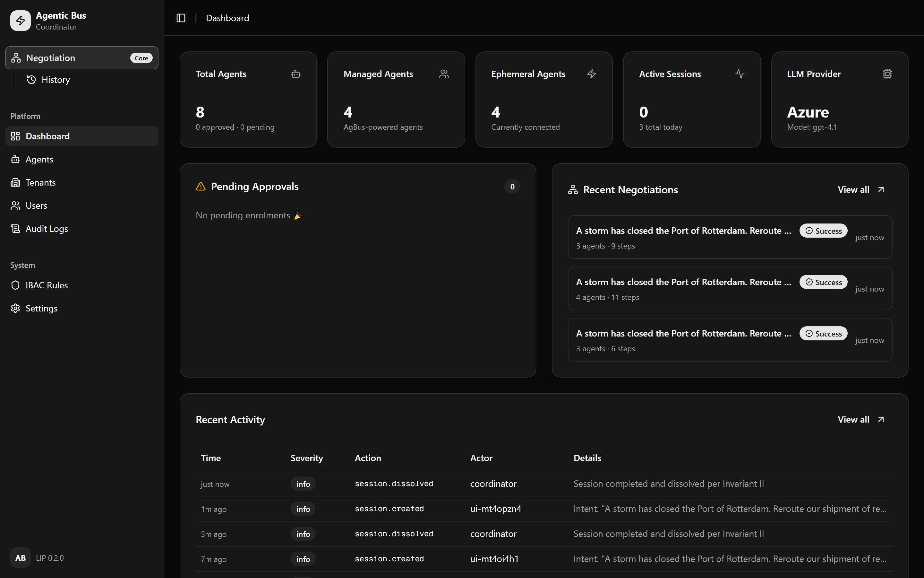Click the Dashboard grid icon
The height and width of the screenshot is (578, 924).
coord(15,136)
